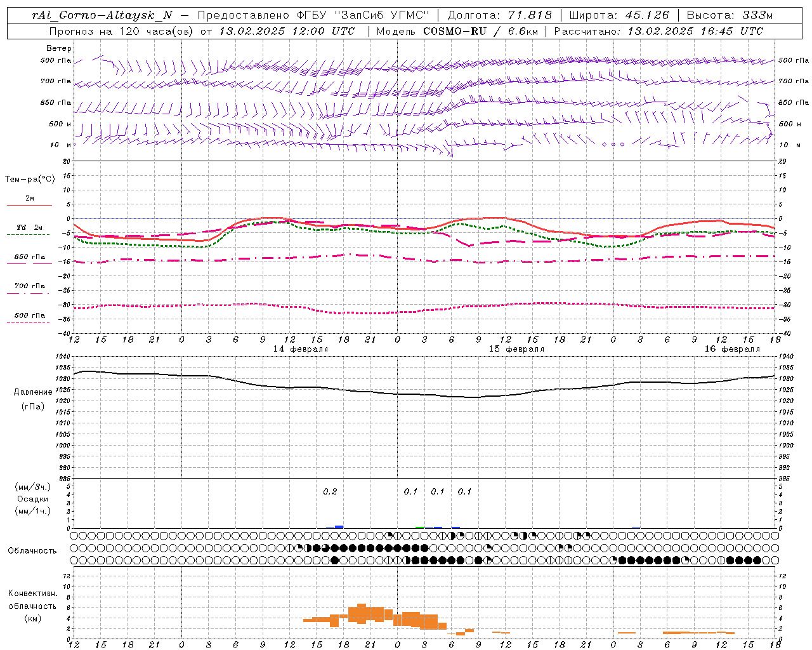Click the Тем-ра(°C) axis label

pyautogui.click(x=30, y=180)
